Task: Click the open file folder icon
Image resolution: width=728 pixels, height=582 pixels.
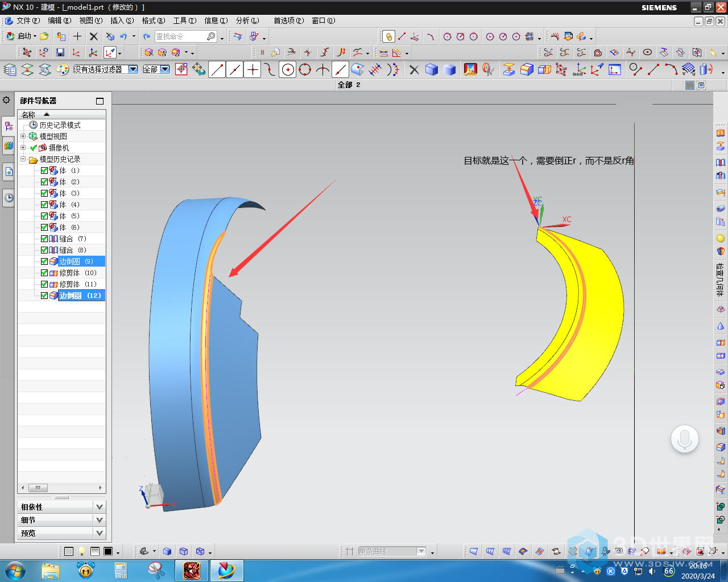Action: [x=44, y=36]
